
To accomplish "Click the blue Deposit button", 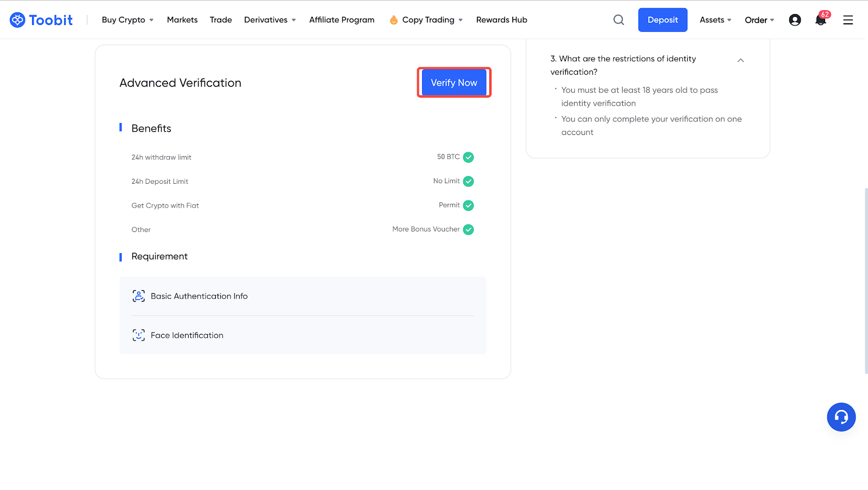I will point(662,20).
